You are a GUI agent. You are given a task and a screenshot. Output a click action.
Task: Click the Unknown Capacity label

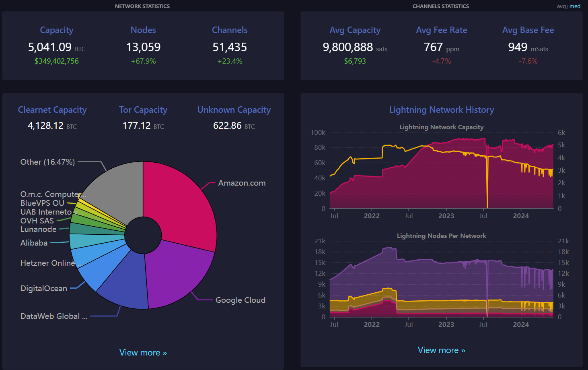coord(234,110)
